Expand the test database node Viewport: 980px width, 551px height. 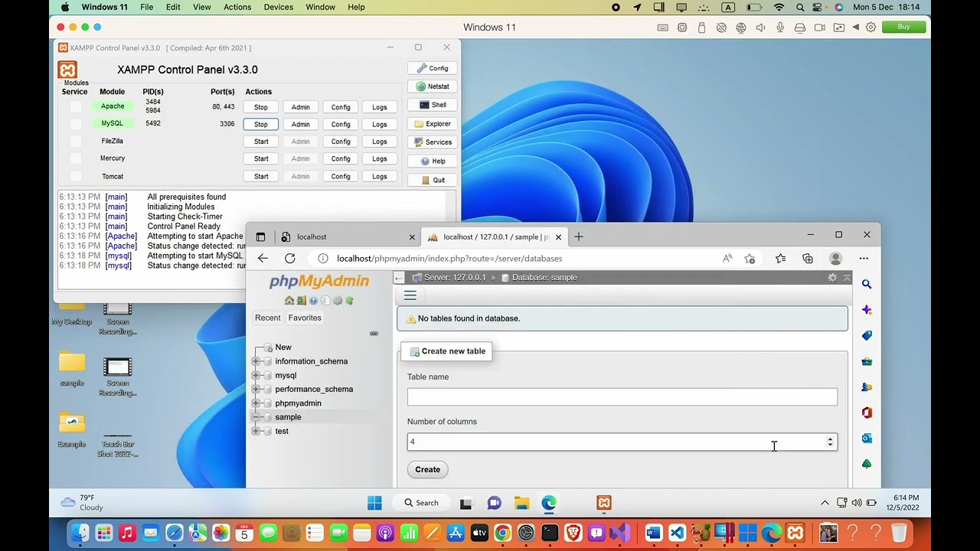[x=256, y=431]
